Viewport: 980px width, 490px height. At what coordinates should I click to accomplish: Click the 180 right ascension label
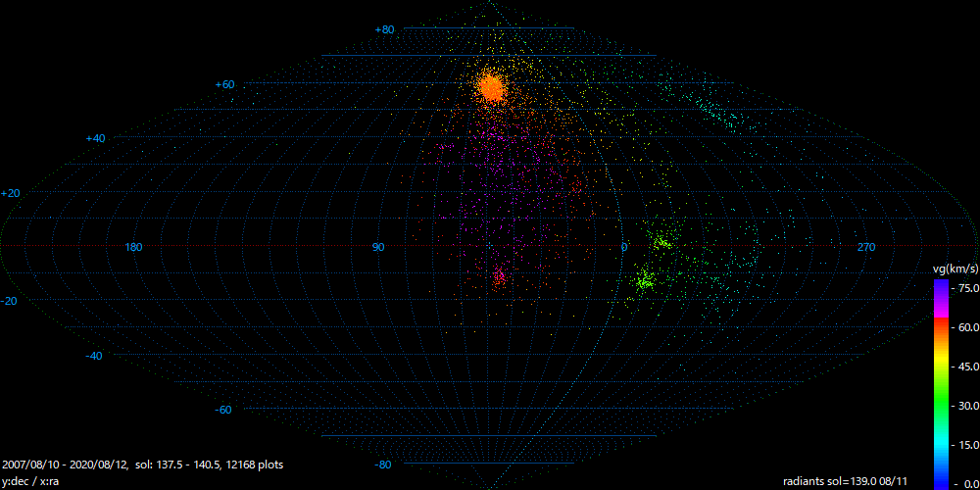(x=134, y=247)
